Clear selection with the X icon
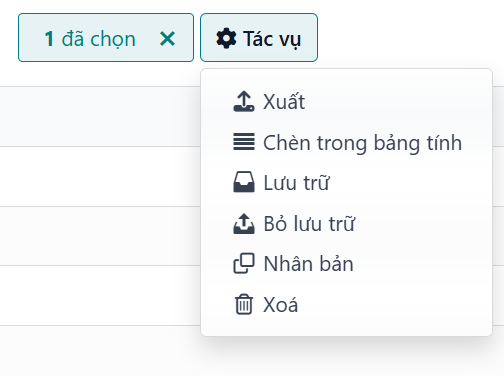504x376 pixels. pos(167,38)
